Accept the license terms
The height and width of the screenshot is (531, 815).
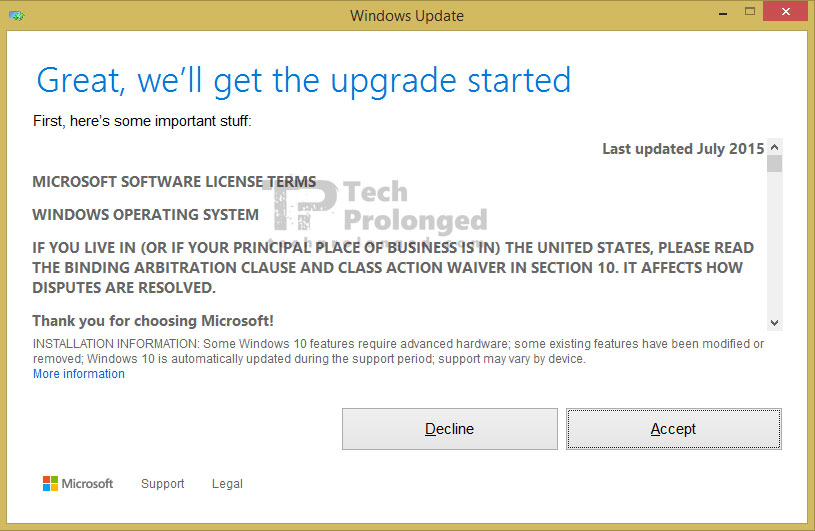coord(674,429)
